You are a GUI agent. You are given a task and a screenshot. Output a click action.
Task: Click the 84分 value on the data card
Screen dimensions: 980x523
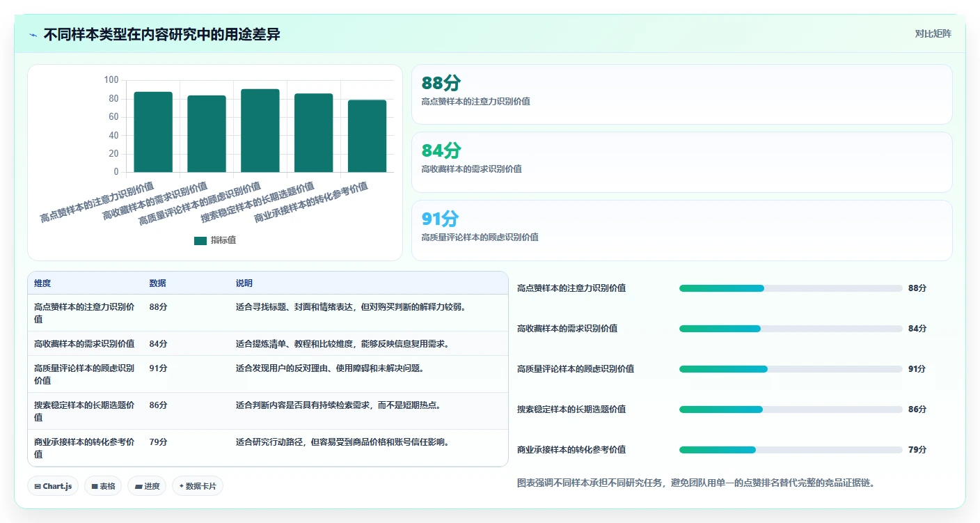click(x=441, y=151)
